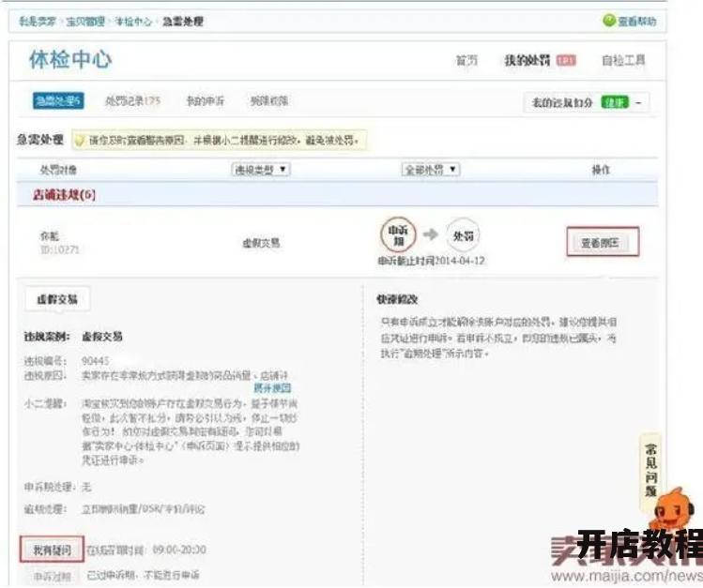Click the 在线答疑时间 09:00-20:00 text
Image resolution: width=703 pixels, height=588 pixels.
[146, 550]
